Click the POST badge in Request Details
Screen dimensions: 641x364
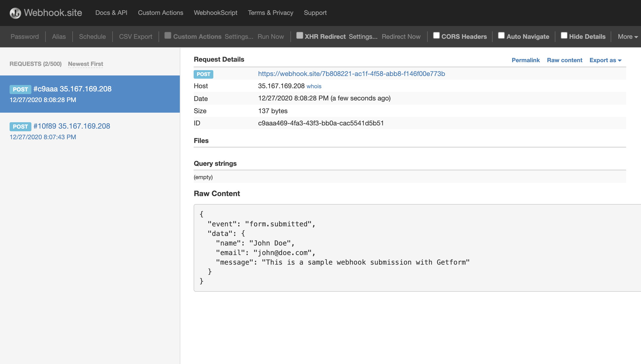(203, 74)
